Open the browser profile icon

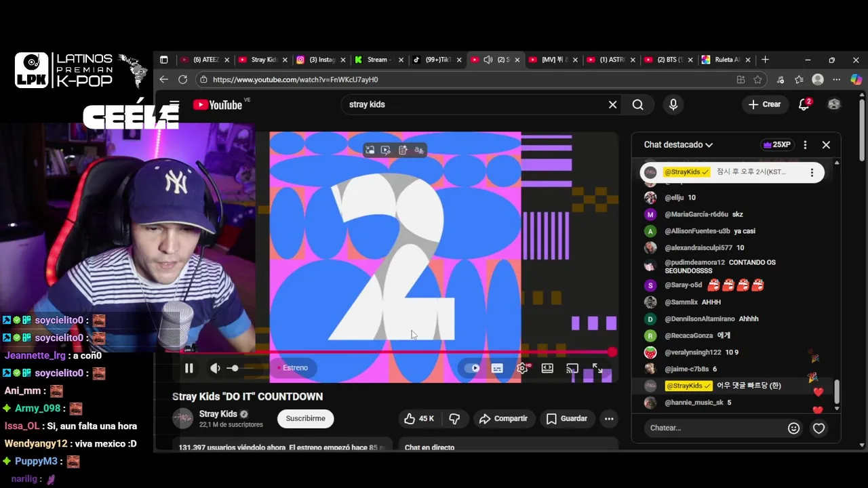[818, 79]
